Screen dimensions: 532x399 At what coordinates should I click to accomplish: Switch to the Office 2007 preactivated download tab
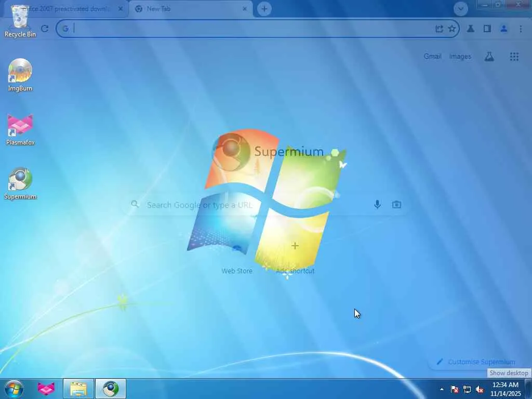[64, 9]
